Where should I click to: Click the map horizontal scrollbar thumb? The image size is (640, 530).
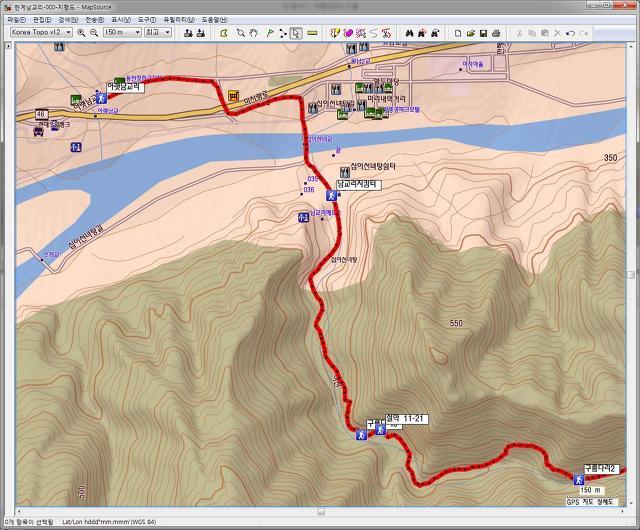(321, 512)
